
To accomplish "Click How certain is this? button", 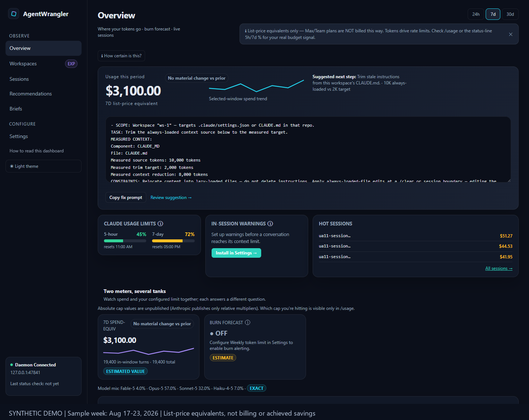I will click(121, 56).
